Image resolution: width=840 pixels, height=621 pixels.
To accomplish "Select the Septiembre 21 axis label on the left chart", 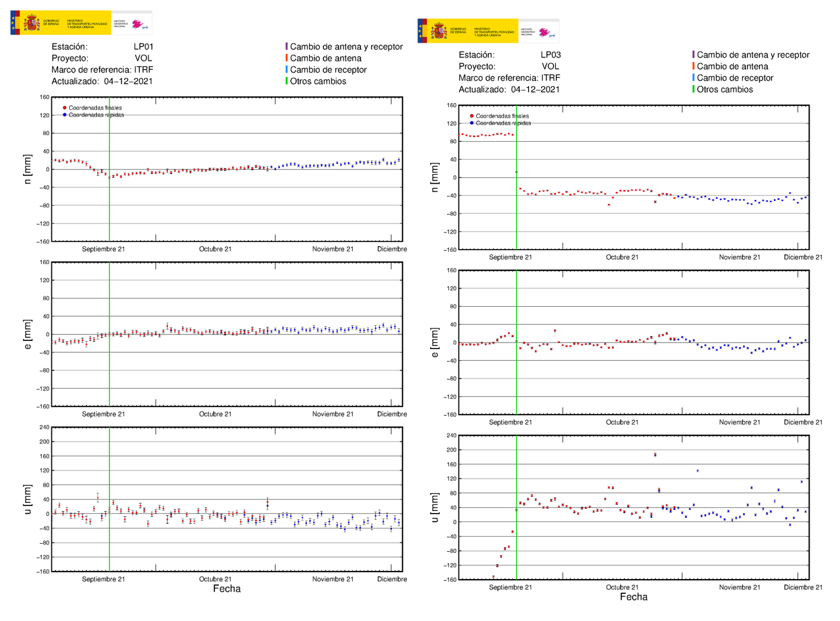I will coord(103,249).
